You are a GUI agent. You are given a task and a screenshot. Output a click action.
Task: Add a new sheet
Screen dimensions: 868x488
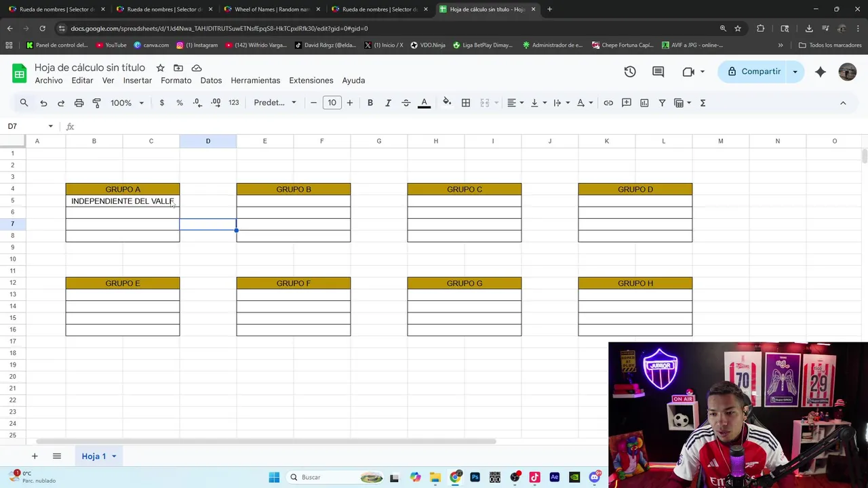pos(35,456)
